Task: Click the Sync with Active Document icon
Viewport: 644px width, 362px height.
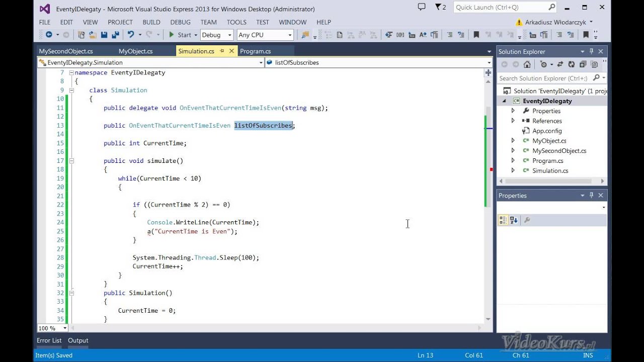Action: (560, 64)
